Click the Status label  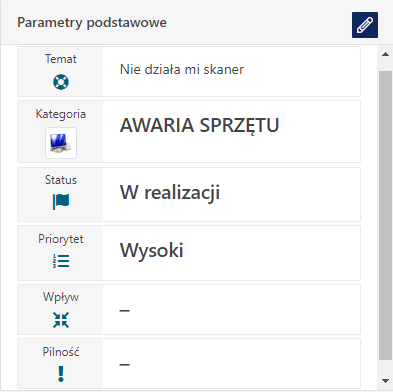click(61, 180)
